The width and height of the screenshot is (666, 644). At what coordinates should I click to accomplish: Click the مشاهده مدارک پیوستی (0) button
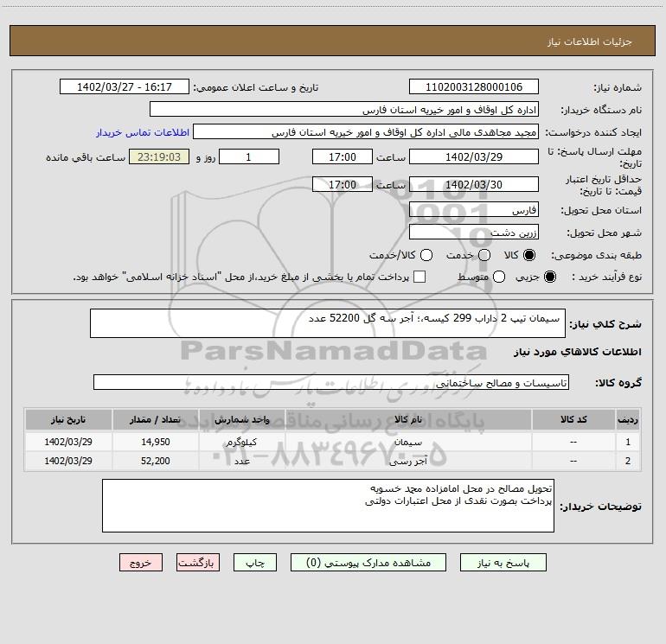[x=368, y=563]
